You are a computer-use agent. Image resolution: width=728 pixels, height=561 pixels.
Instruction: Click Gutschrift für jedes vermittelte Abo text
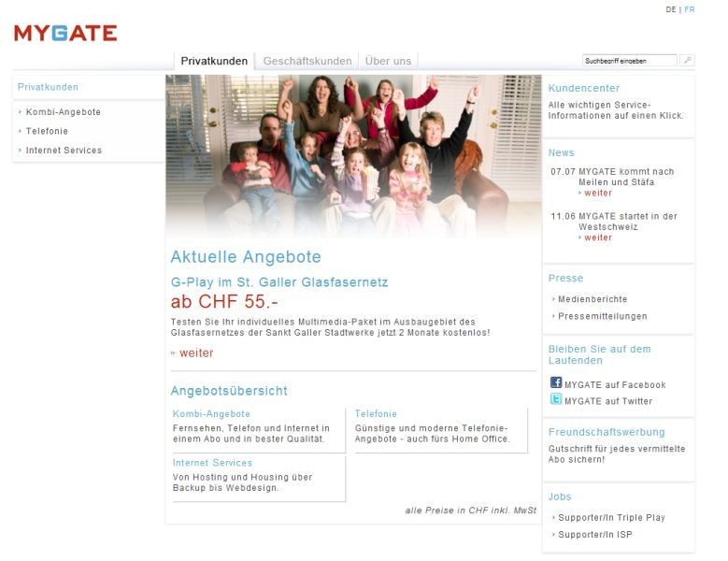click(x=617, y=454)
